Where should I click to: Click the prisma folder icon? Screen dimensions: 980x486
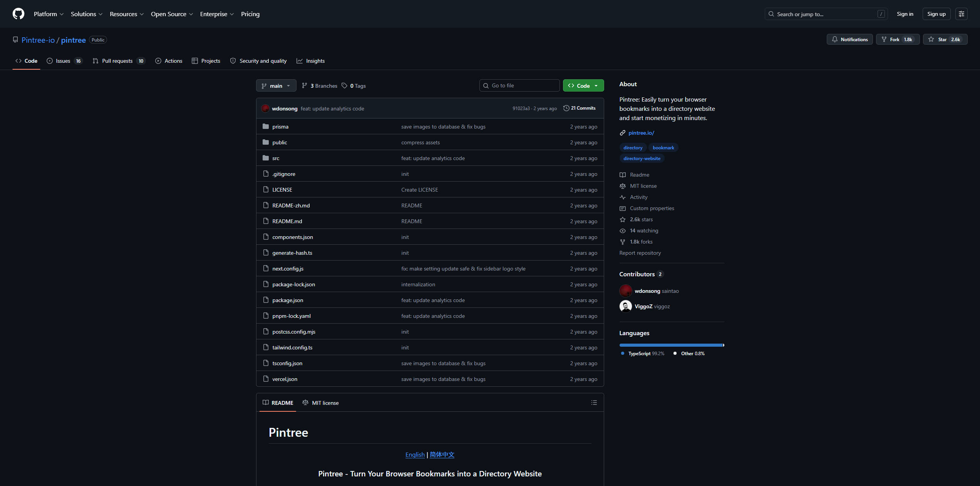tap(265, 126)
